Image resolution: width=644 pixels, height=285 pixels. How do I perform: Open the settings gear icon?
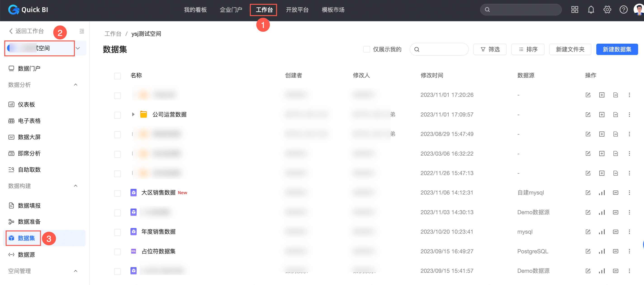(607, 10)
